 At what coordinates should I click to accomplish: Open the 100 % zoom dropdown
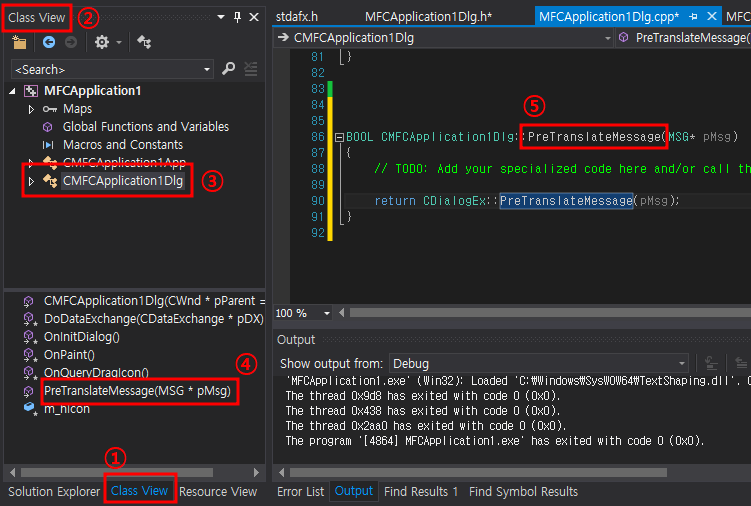coord(326,313)
